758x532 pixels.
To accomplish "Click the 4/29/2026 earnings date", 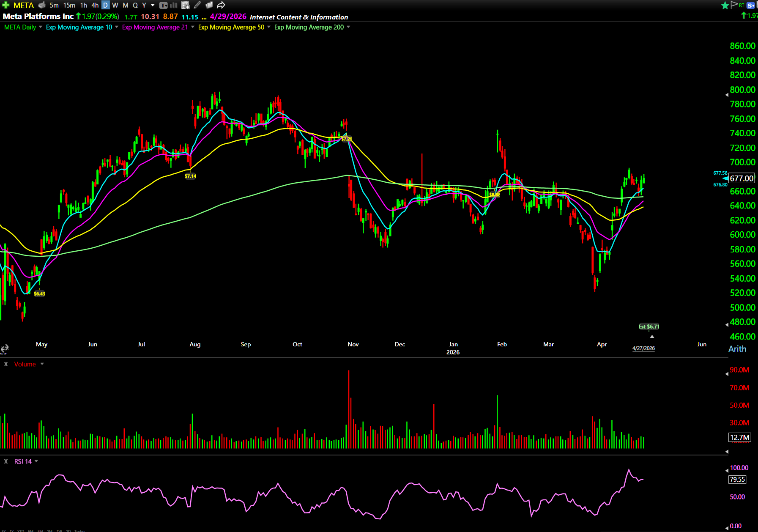I will point(228,16).
